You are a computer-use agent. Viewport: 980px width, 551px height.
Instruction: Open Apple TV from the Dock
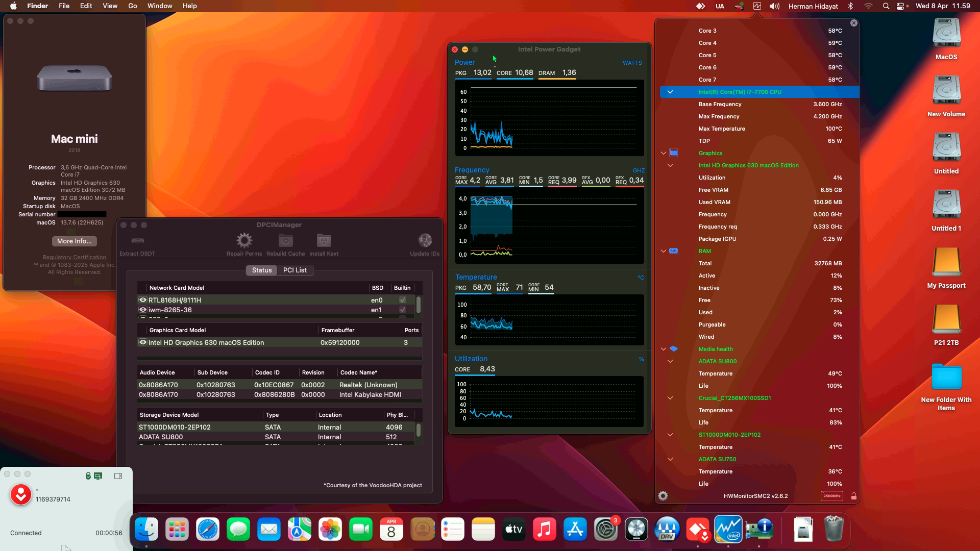coord(514,529)
